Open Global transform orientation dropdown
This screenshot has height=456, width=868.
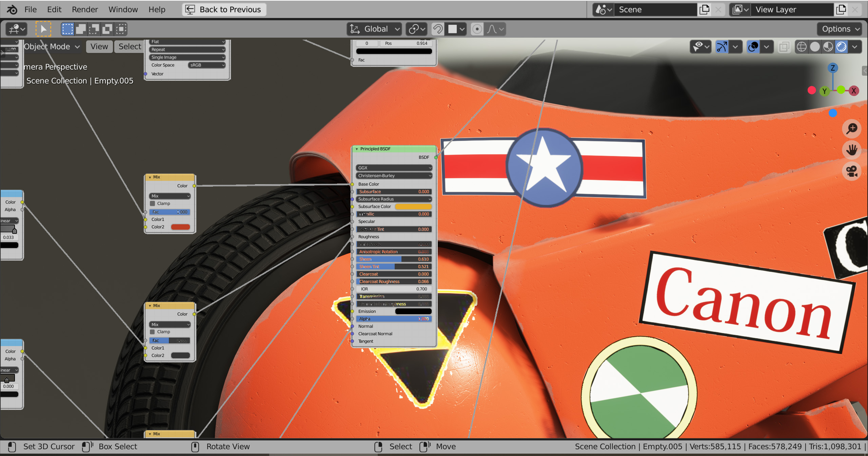pos(374,29)
